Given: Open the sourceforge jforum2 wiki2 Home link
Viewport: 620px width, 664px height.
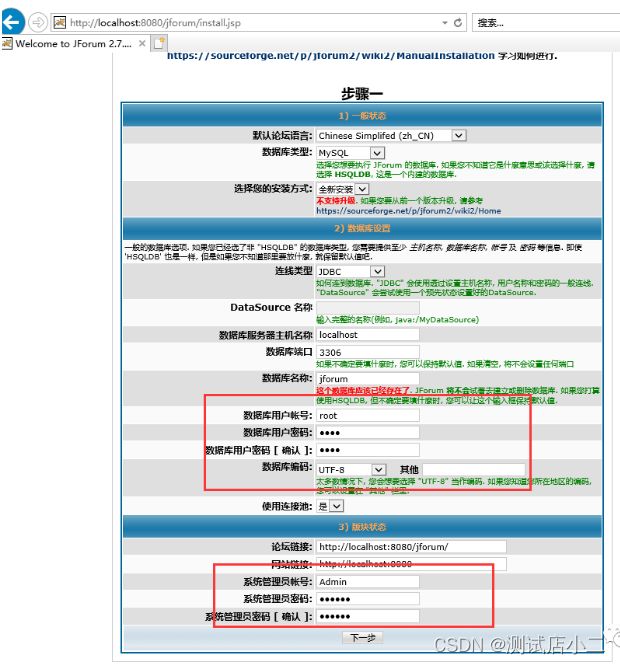Looking at the screenshot, I should 409,211.
